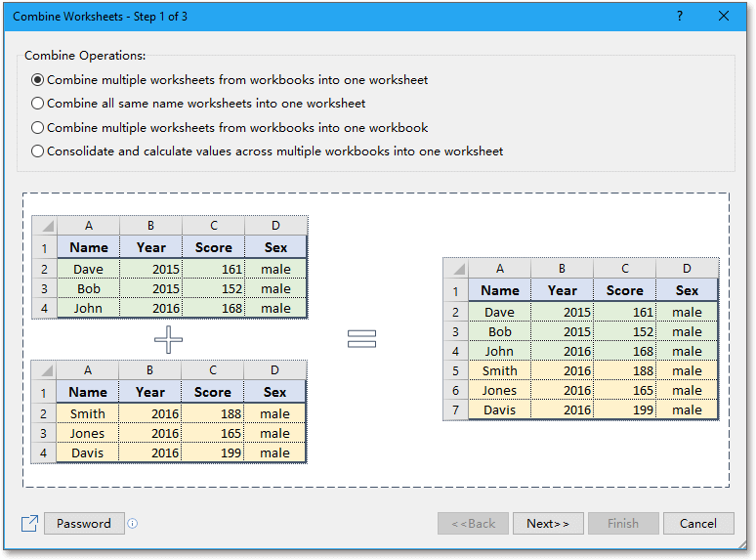The height and width of the screenshot is (560, 756).
Task: Click select-all corner of the combined result table
Action: [x=456, y=269]
